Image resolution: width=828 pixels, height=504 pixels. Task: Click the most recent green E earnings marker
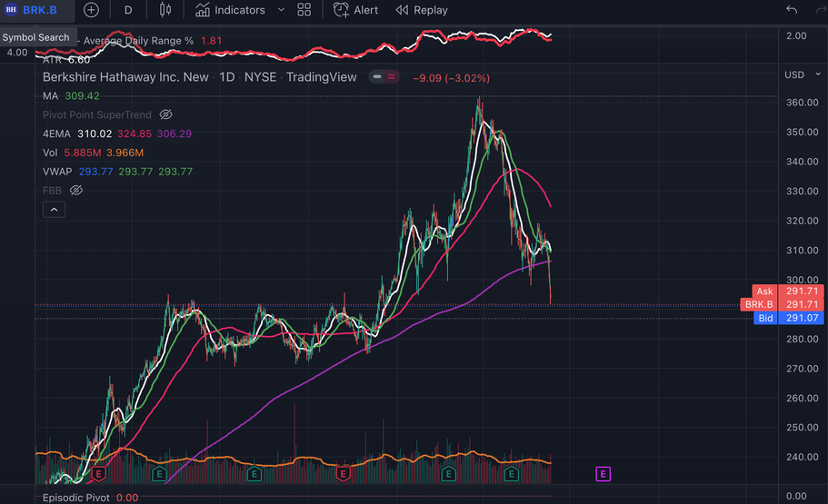[511, 474]
